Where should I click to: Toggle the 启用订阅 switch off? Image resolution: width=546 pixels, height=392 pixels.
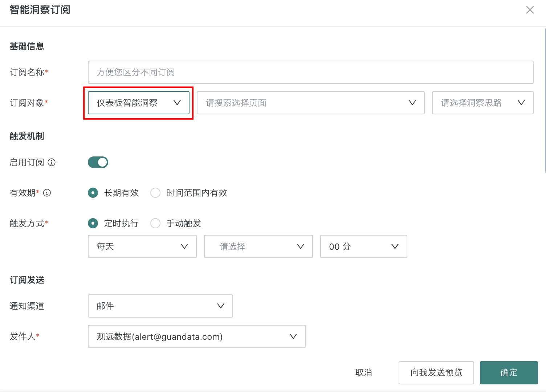pyautogui.click(x=98, y=162)
